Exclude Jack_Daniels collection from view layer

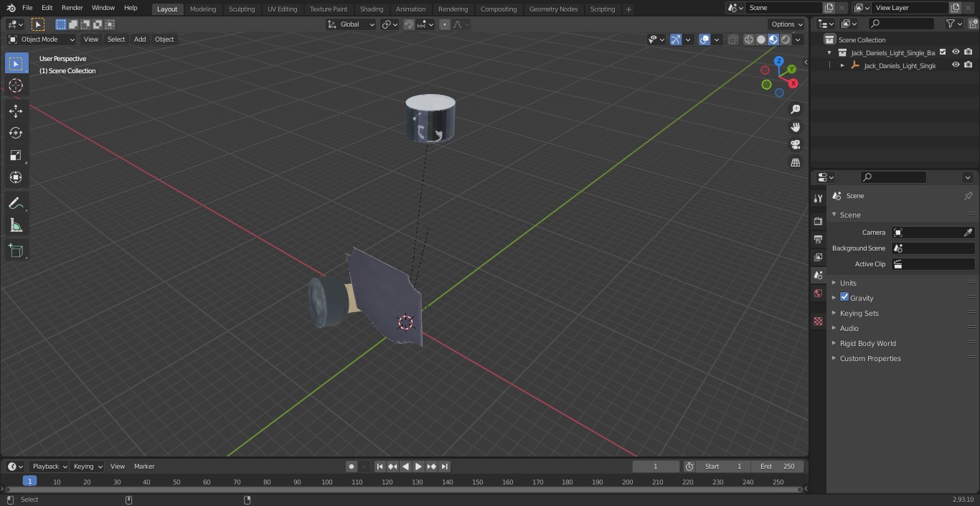pos(943,52)
